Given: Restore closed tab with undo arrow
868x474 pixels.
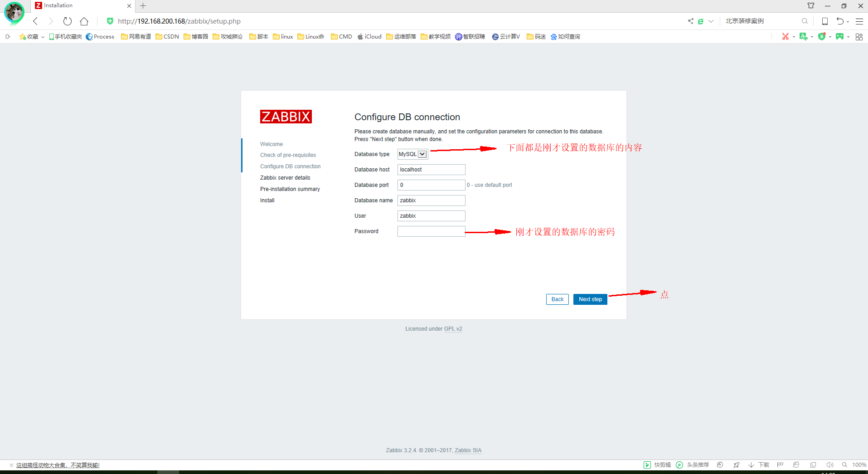Looking at the screenshot, I should point(840,21).
